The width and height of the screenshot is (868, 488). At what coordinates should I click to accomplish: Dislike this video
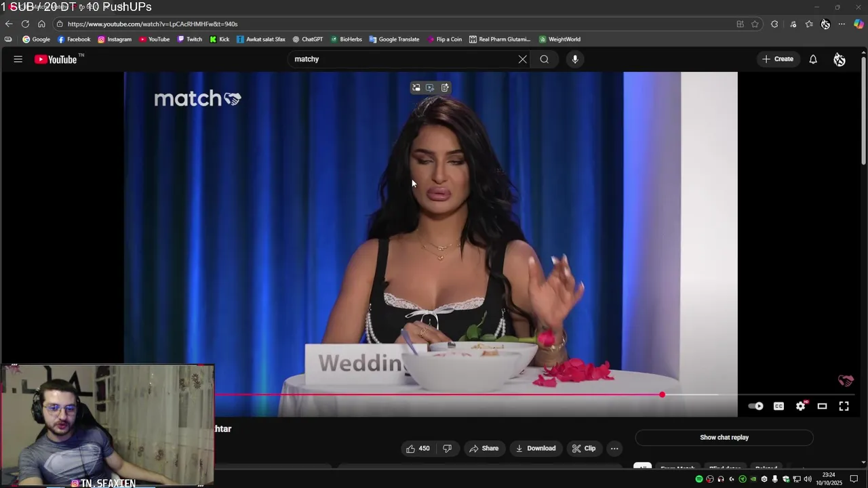click(447, 448)
